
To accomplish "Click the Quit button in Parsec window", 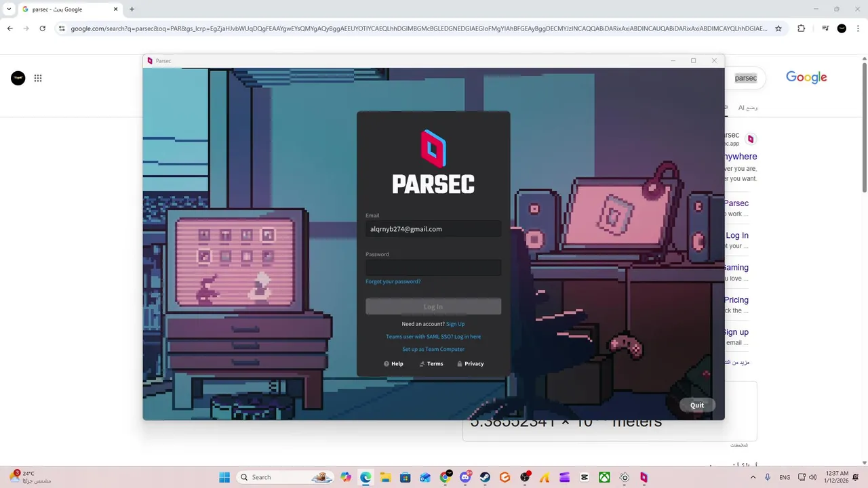I will tap(697, 405).
